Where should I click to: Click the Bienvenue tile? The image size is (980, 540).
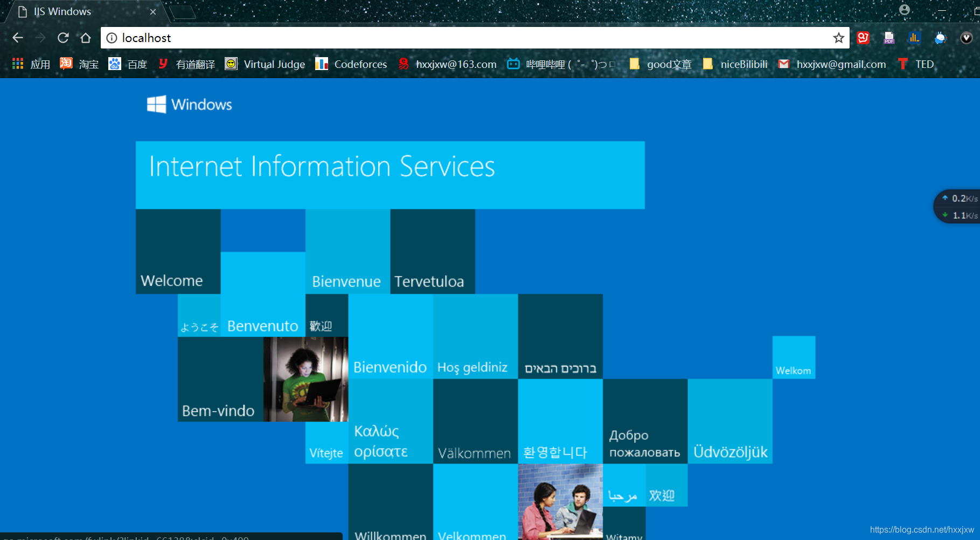click(x=347, y=252)
